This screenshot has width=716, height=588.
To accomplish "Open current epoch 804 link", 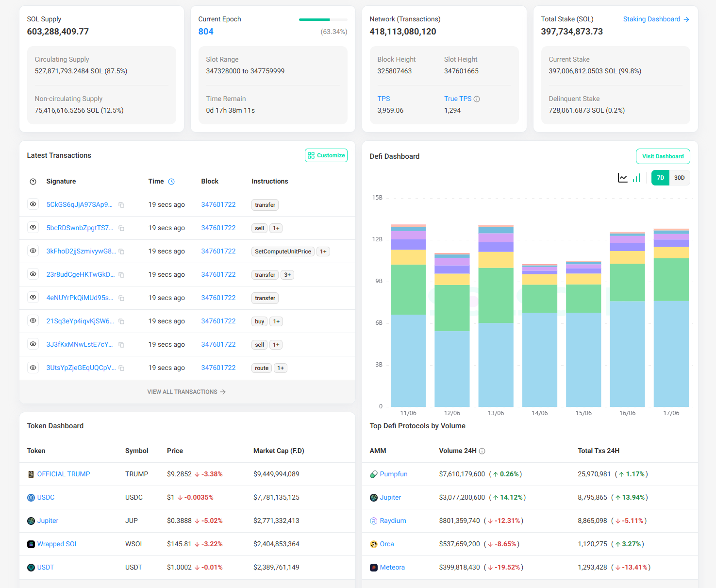I will point(206,32).
